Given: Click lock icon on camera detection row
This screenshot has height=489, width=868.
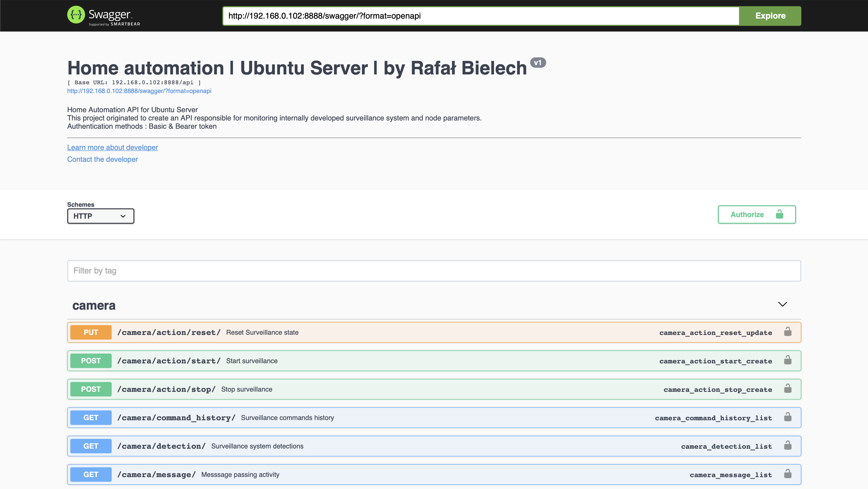Looking at the screenshot, I should click(x=788, y=446).
